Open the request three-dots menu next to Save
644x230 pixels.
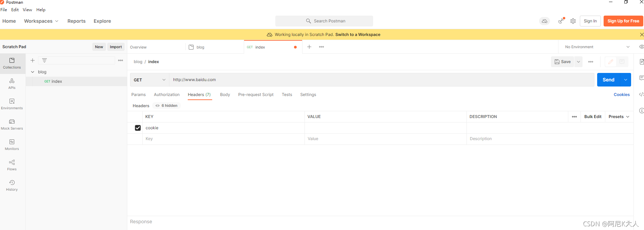pos(591,62)
